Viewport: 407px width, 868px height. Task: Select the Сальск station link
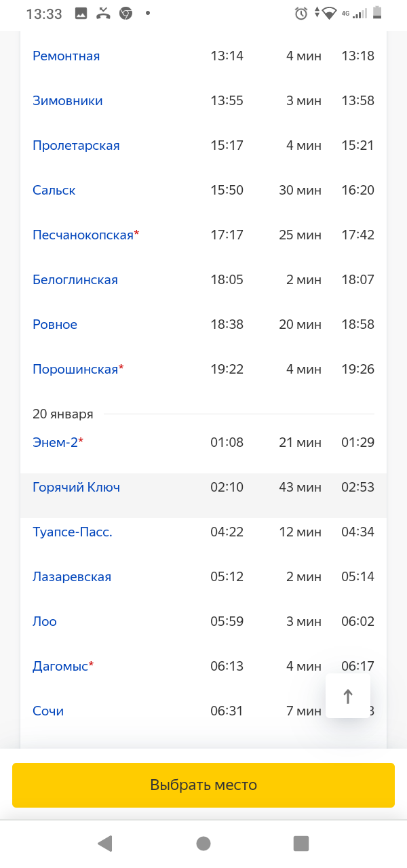coord(54,191)
